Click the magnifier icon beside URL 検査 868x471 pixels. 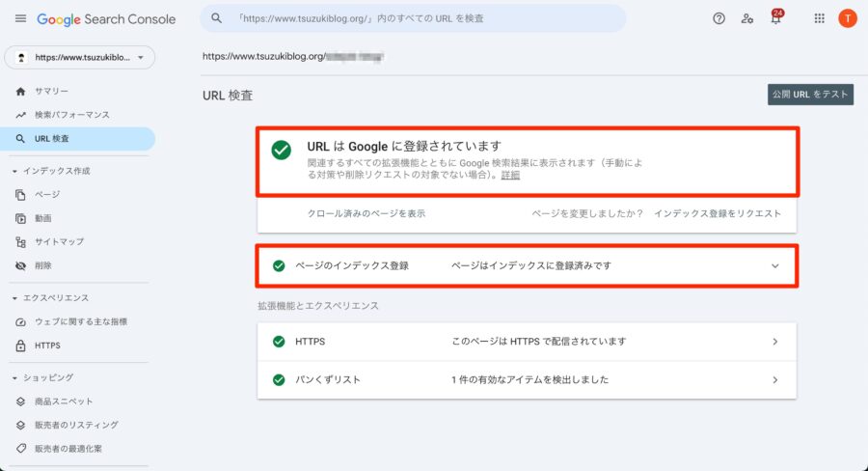point(20,139)
